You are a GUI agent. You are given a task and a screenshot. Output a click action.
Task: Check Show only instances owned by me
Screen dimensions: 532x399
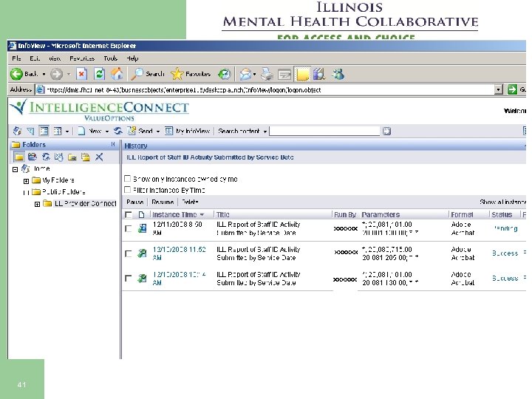pos(128,179)
